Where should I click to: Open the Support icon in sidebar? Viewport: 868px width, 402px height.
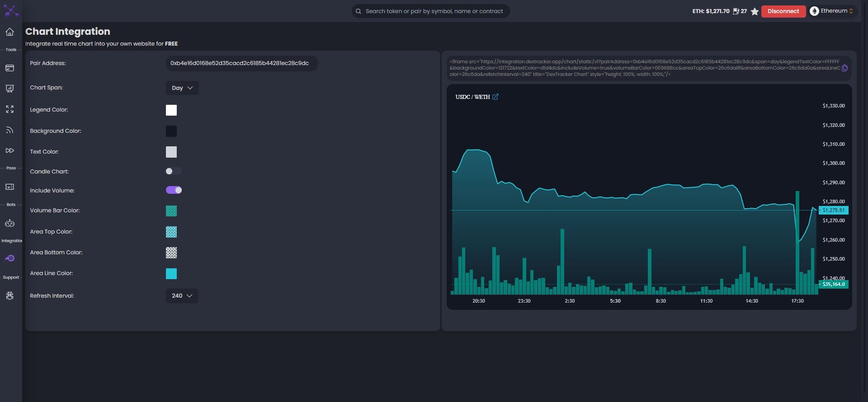tap(9, 295)
